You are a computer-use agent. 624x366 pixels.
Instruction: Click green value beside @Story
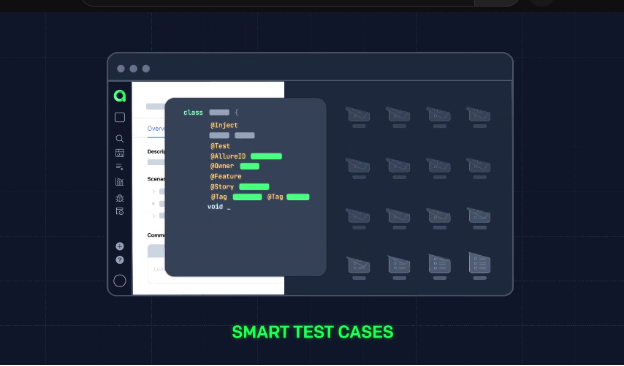click(254, 187)
